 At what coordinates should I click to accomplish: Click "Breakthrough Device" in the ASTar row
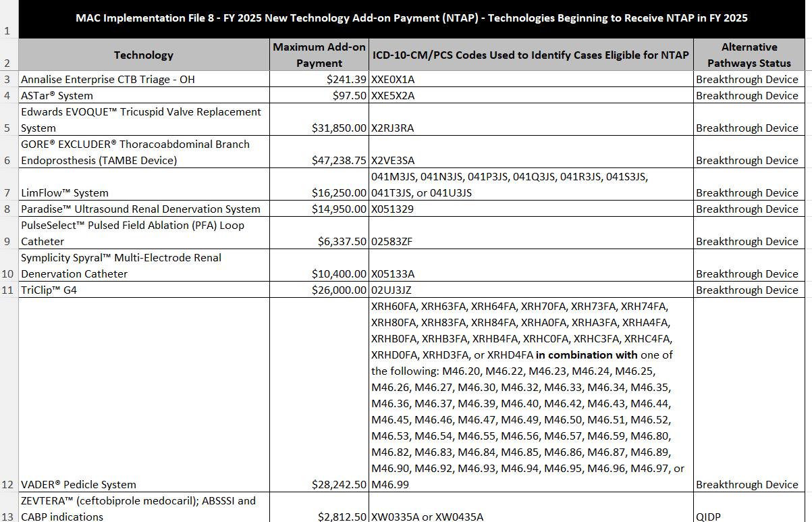coord(747,95)
